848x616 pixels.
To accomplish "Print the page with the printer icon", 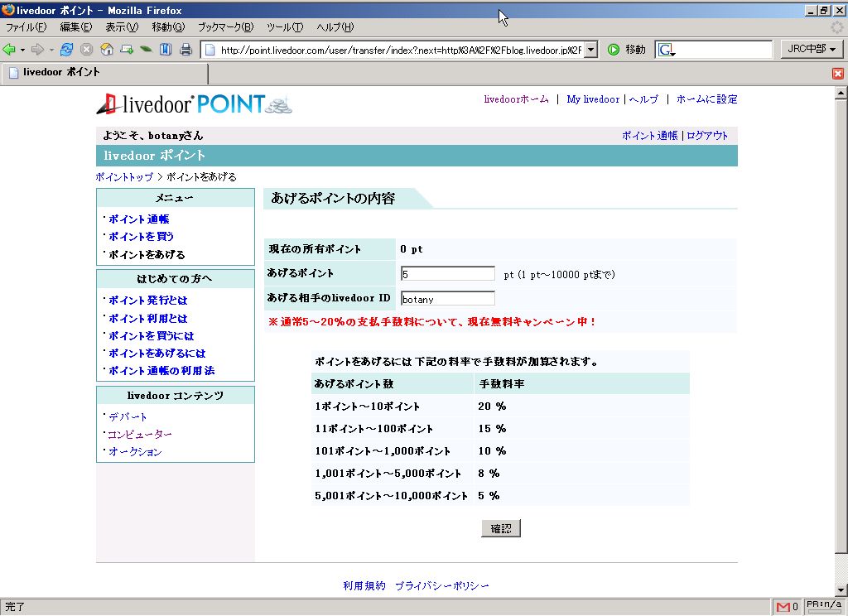I will coord(186,50).
